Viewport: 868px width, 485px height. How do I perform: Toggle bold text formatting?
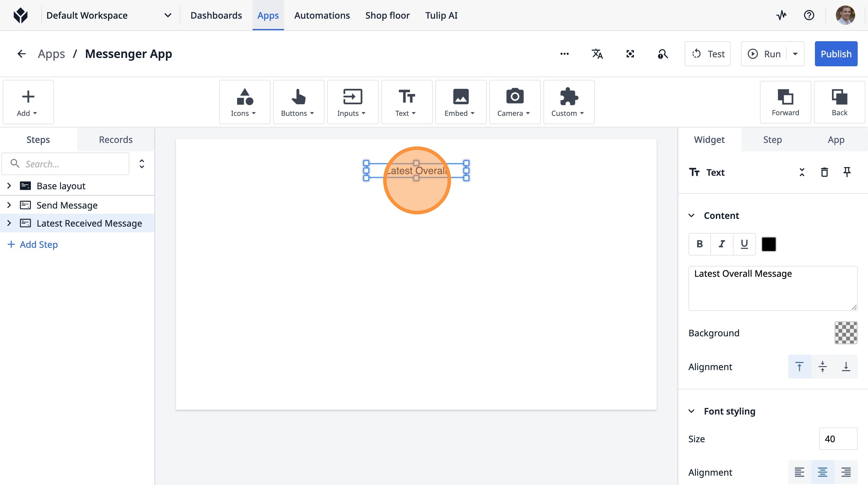tap(699, 244)
